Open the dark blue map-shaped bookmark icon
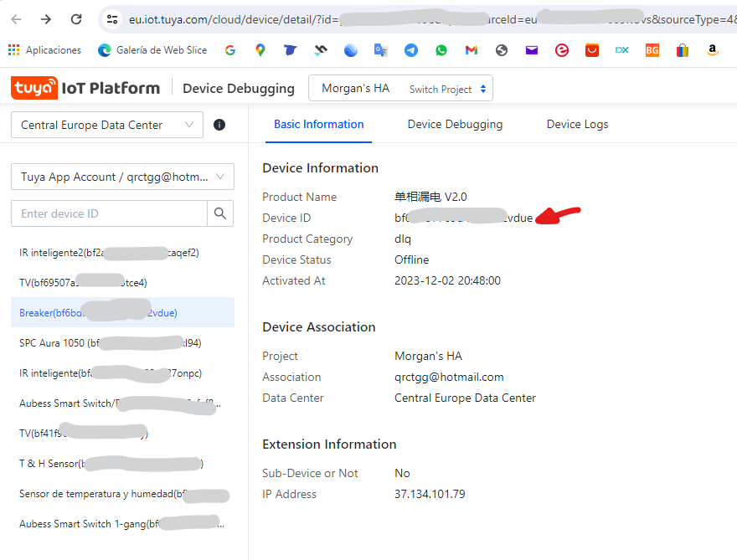Image resolution: width=737 pixels, height=560 pixels. point(290,50)
